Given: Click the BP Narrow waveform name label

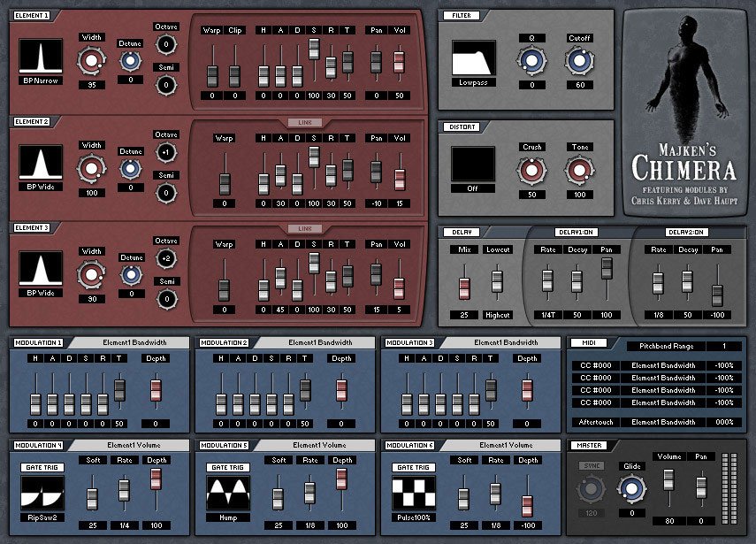Looking at the screenshot, I should pyautogui.click(x=41, y=80).
